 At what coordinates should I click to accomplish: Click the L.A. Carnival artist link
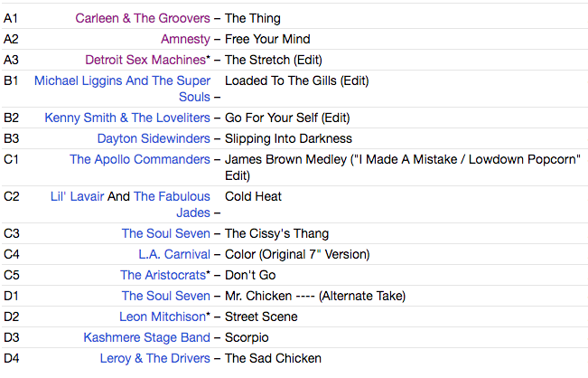(x=174, y=254)
